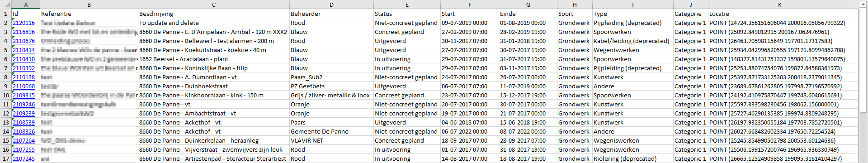Image resolution: width=868 pixels, height=163 pixels.
Task: Select the Locatie header cell
Action: click(x=780, y=14)
